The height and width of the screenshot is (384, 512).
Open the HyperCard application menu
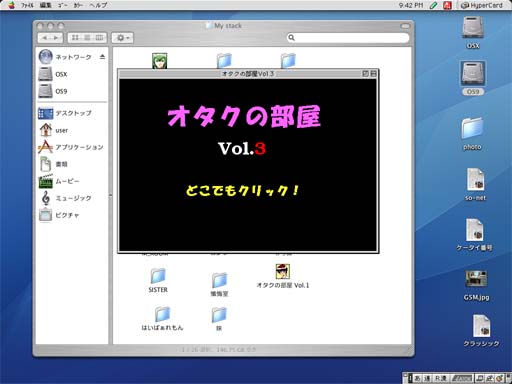click(x=482, y=5)
